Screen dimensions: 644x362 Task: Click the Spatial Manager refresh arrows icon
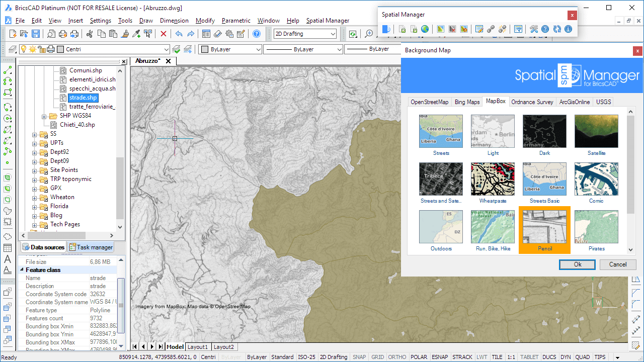pos(557,29)
